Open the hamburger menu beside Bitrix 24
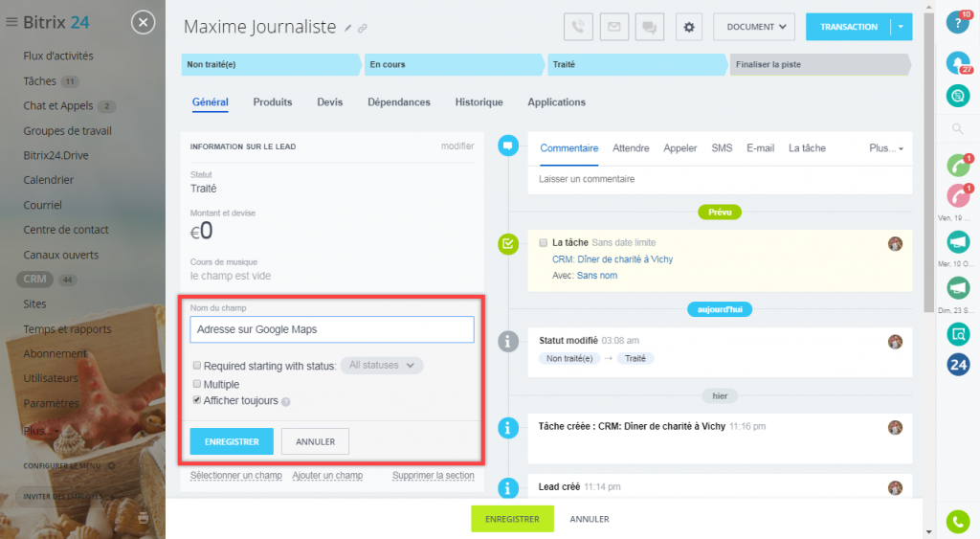The image size is (980, 539). 11,23
